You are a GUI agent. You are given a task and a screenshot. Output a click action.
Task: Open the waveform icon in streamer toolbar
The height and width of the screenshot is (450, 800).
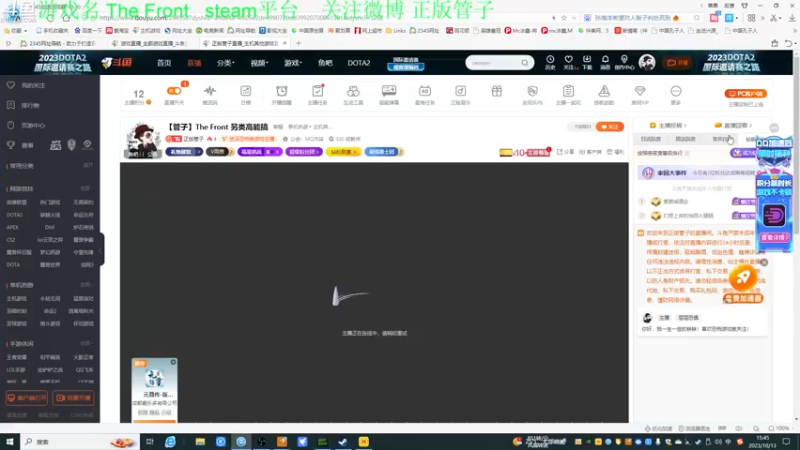point(210,94)
